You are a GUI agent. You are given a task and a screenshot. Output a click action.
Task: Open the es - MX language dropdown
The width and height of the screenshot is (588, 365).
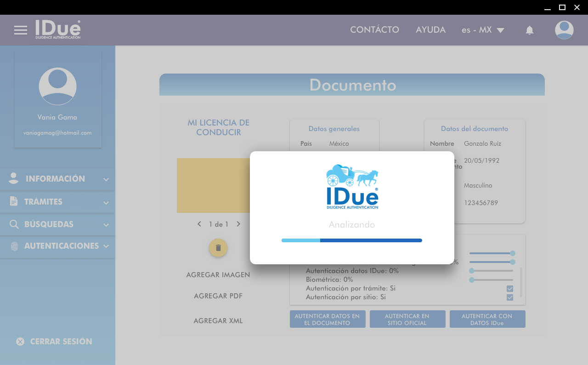(x=483, y=30)
